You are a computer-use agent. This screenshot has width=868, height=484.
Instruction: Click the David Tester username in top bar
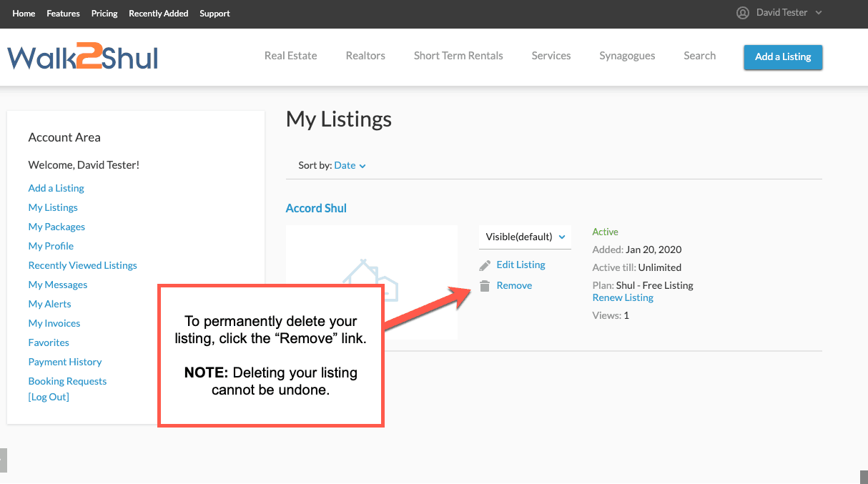pyautogui.click(x=781, y=13)
